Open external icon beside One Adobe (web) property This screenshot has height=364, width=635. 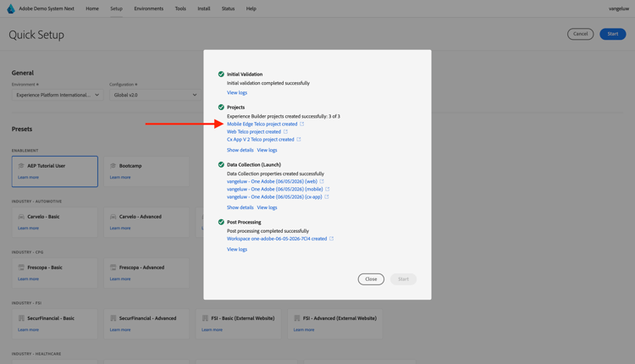click(x=322, y=181)
